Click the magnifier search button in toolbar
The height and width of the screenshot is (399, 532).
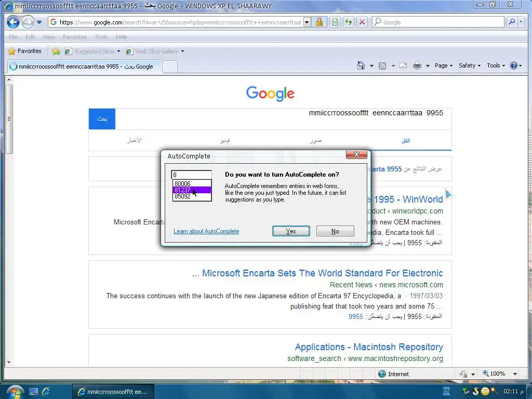pyautogui.click(x=512, y=22)
